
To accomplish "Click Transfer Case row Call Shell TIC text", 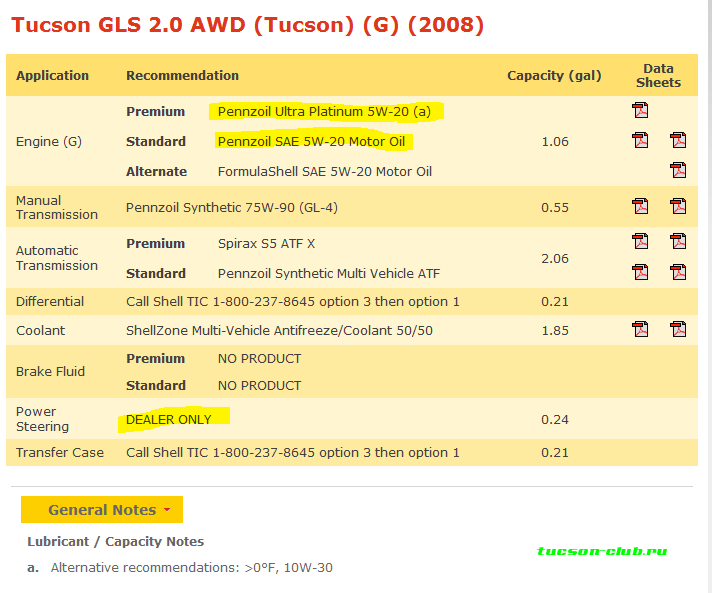I will tap(292, 453).
